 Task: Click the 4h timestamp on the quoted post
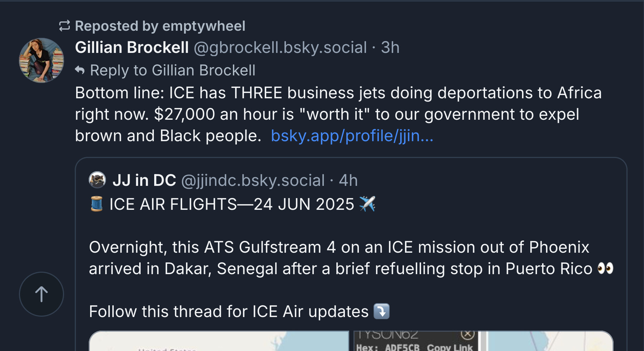tap(348, 180)
